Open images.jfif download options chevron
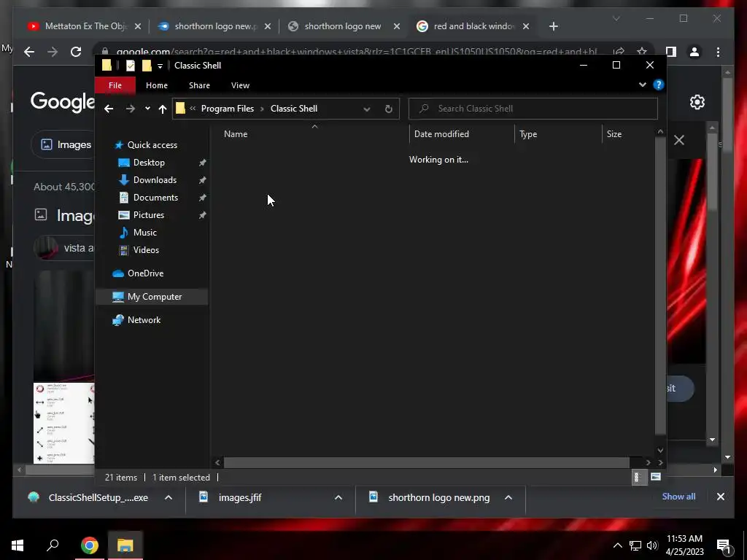The image size is (747, 560). (x=338, y=497)
